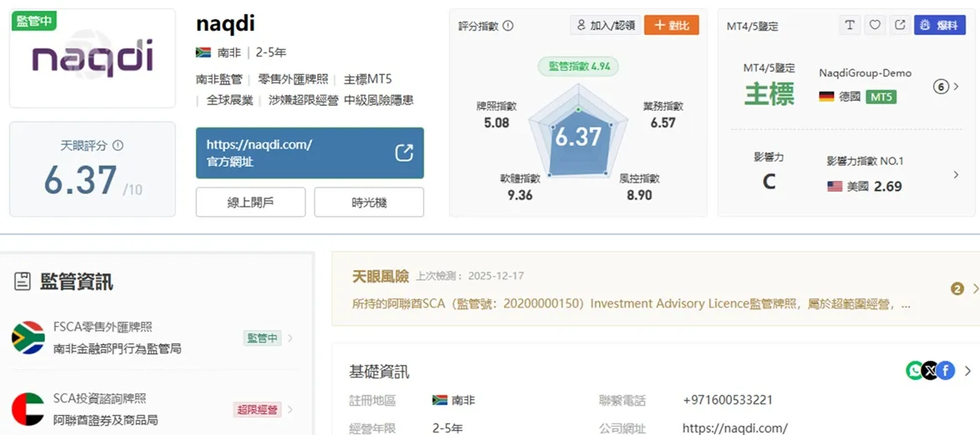Click the 影響力 C grade
Image resolution: width=980 pixels, height=435 pixels.
769,182
